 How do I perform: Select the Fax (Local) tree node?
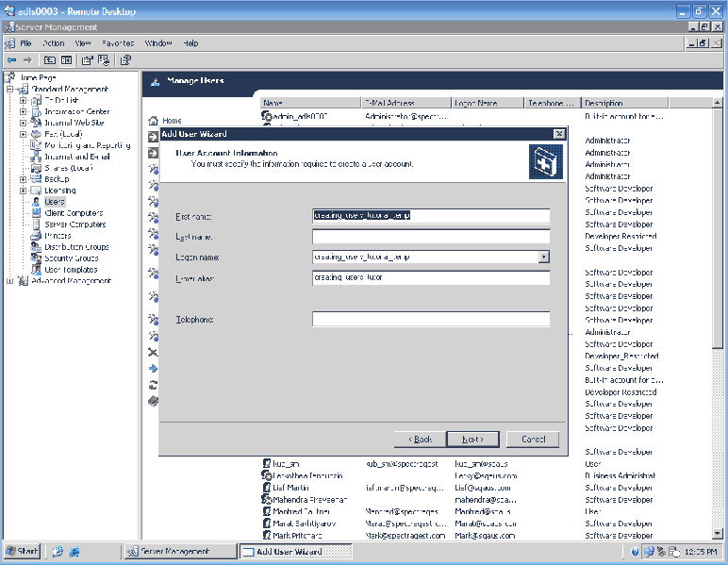pos(63,134)
